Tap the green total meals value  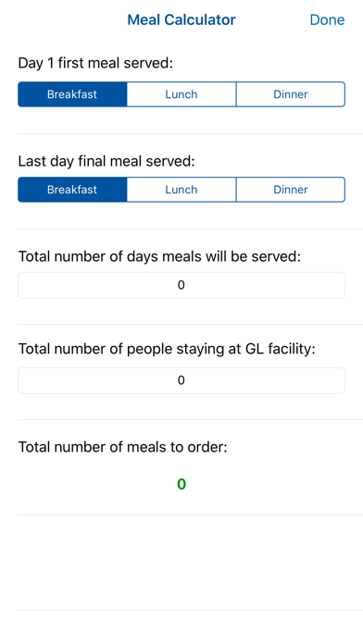click(x=181, y=484)
